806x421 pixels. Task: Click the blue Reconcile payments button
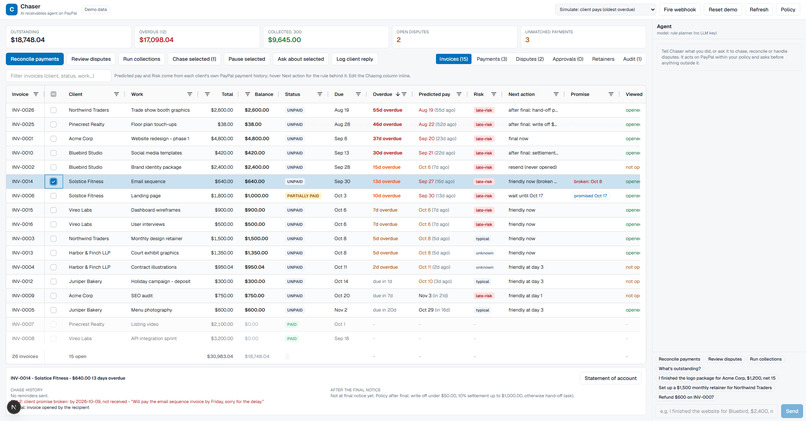click(35, 59)
